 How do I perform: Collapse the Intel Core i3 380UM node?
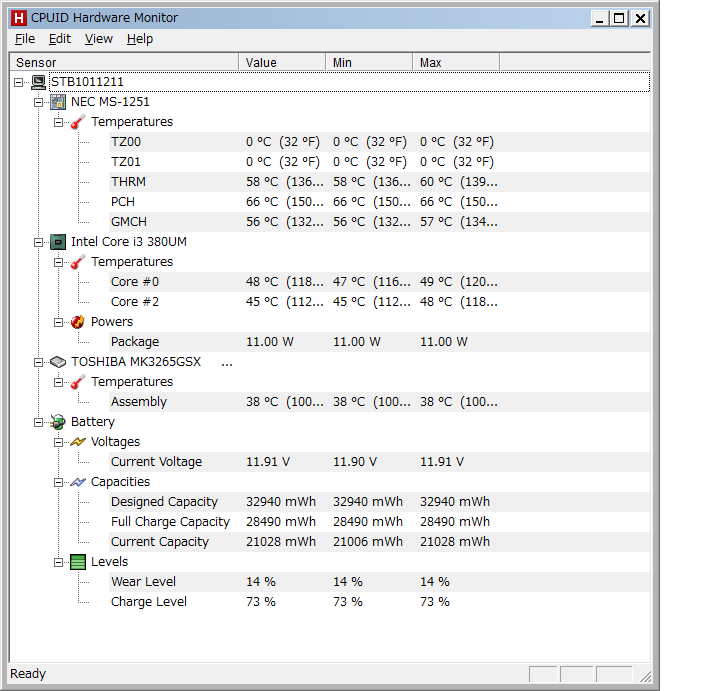tap(39, 243)
